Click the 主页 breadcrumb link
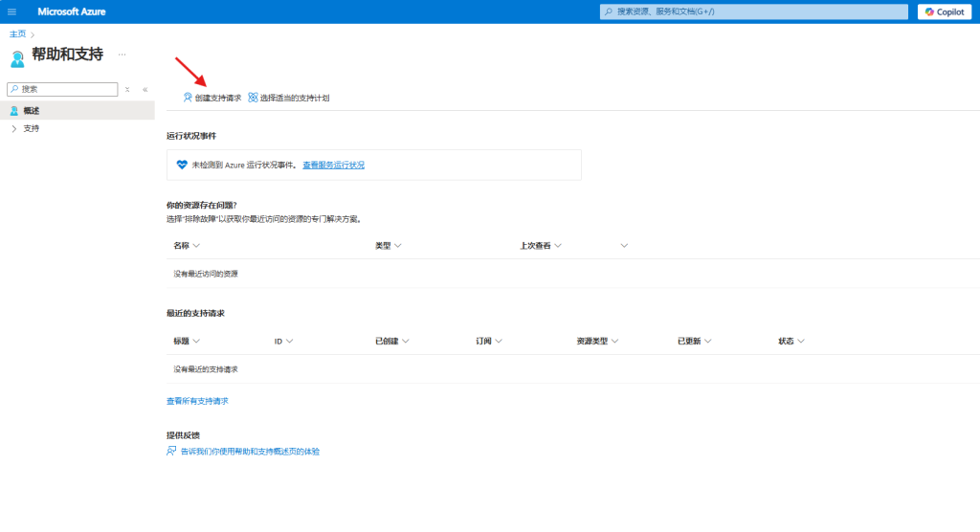This screenshot has height=532, width=980. [x=18, y=34]
